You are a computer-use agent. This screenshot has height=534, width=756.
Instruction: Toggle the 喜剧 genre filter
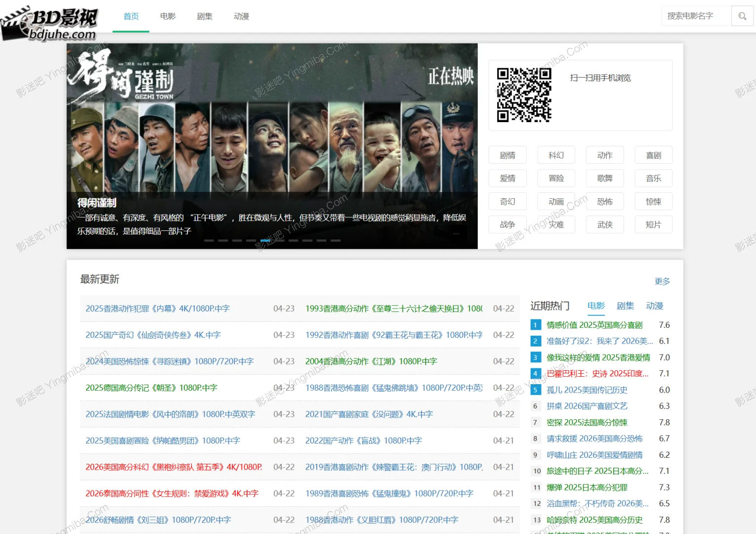coord(653,155)
